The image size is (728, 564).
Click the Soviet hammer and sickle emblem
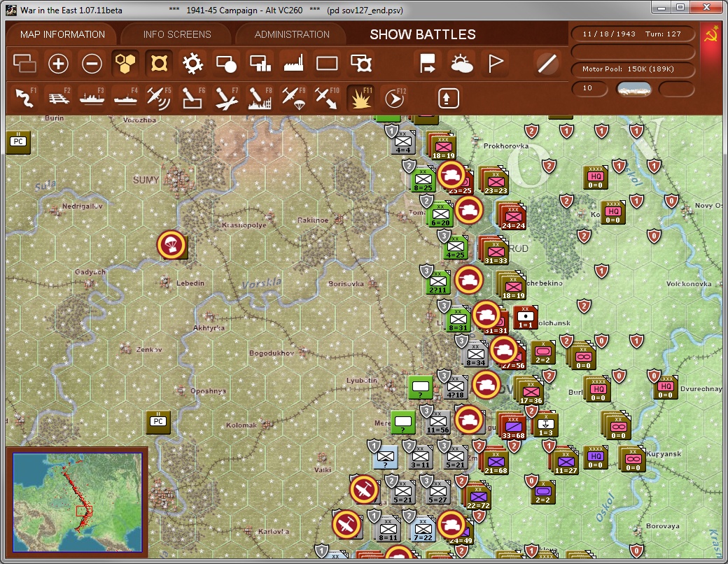(711, 35)
